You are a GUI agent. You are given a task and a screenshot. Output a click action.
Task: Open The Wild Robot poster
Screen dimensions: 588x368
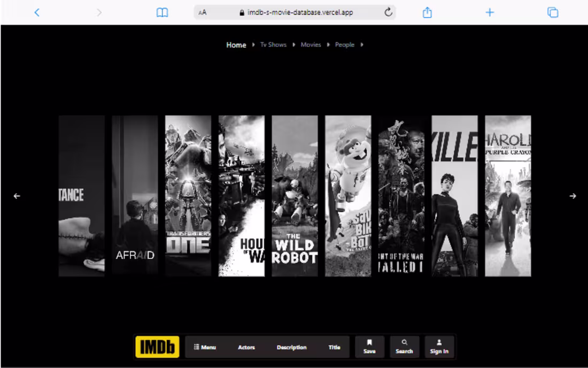tap(295, 196)
